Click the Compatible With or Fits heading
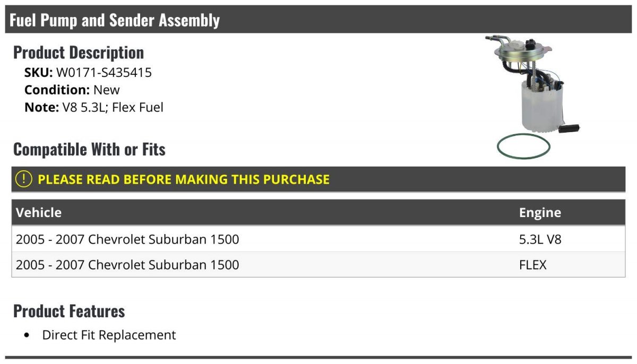Image resolution: width=637 pixels, height=364 pixels. tap(89, 150)
